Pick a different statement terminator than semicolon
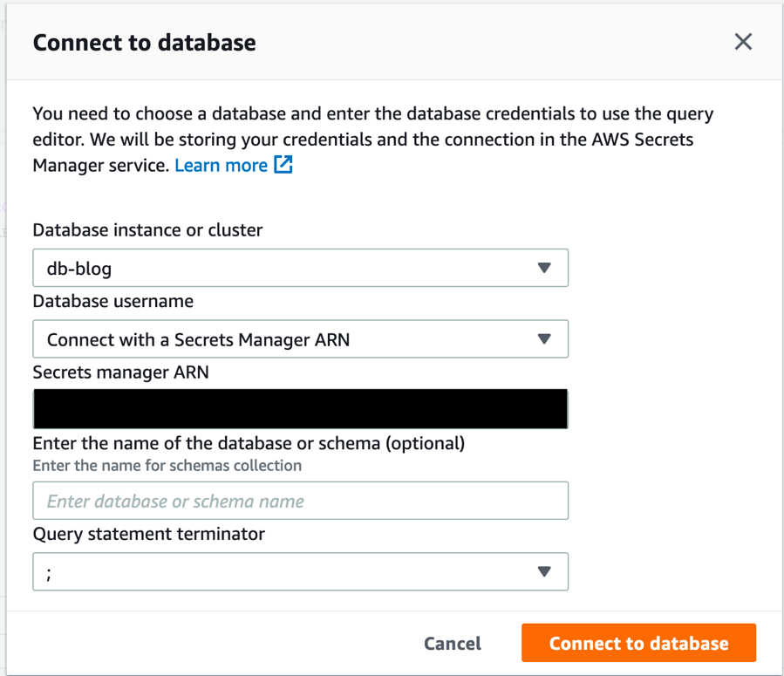 click(300, 571)
